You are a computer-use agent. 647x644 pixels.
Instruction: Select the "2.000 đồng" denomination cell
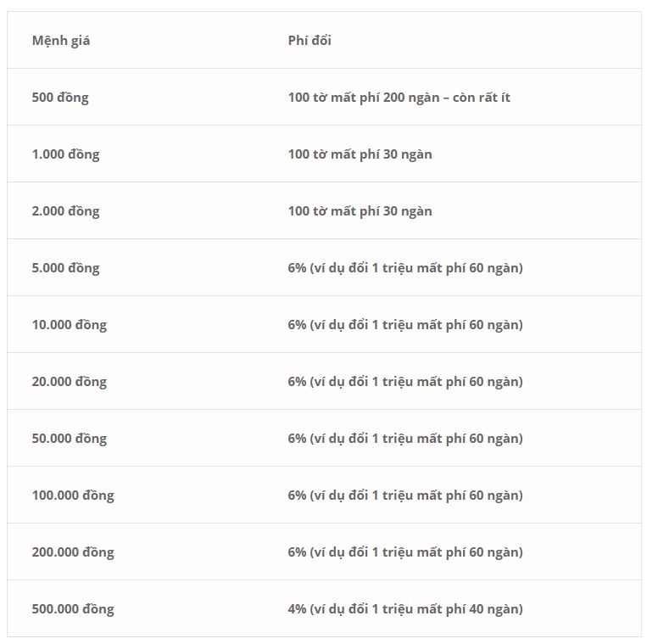click(x=65, y=211)
